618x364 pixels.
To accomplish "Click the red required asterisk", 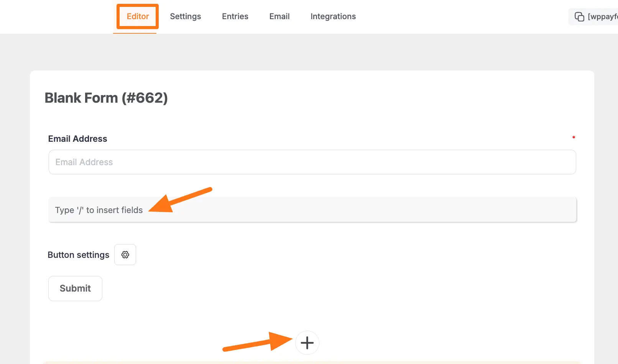I will coord(574,138).
